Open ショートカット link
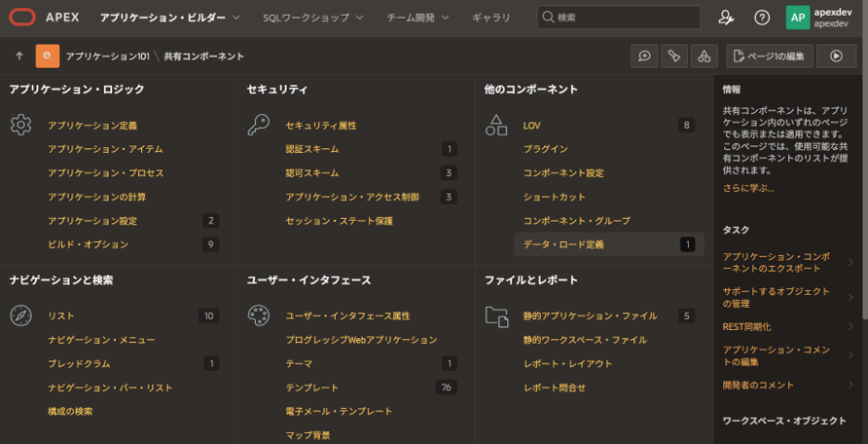The height and width of the screenshot is (444, 868). 554,197
